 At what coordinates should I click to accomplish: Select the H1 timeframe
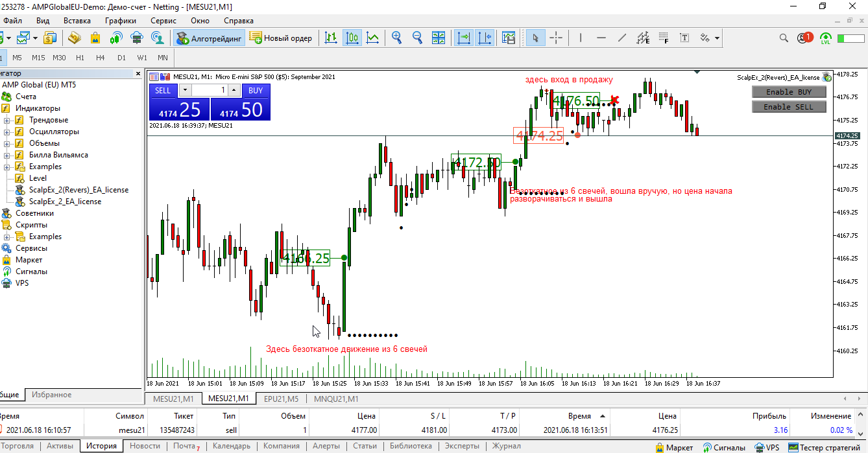pos(80,58)
